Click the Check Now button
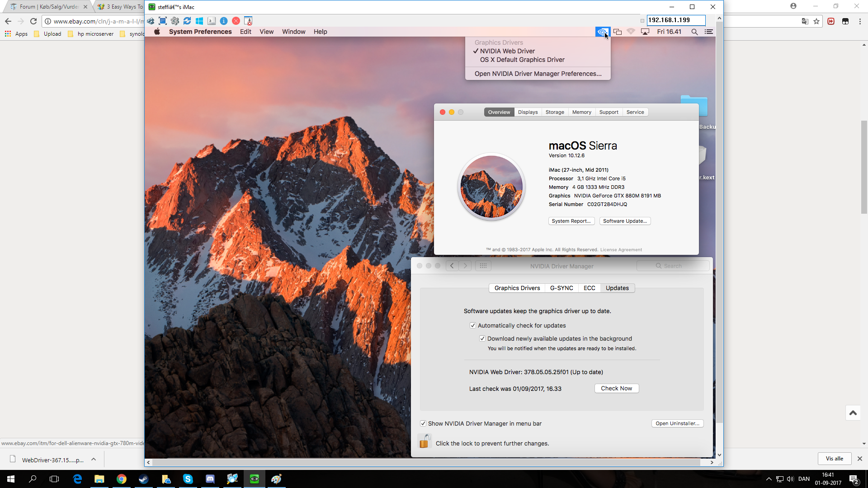The height and width of the screenshot is (488, 868). (x=616, y=388)
